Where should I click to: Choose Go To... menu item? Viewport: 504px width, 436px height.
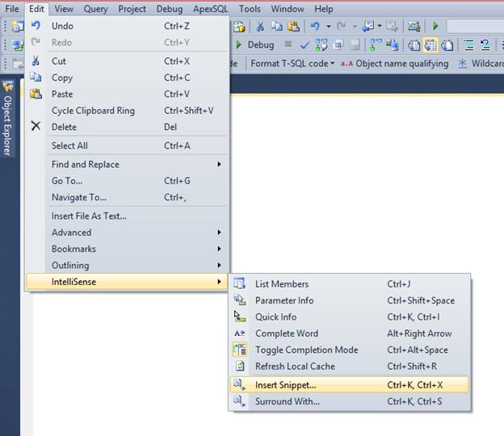(x=128, y=181)
